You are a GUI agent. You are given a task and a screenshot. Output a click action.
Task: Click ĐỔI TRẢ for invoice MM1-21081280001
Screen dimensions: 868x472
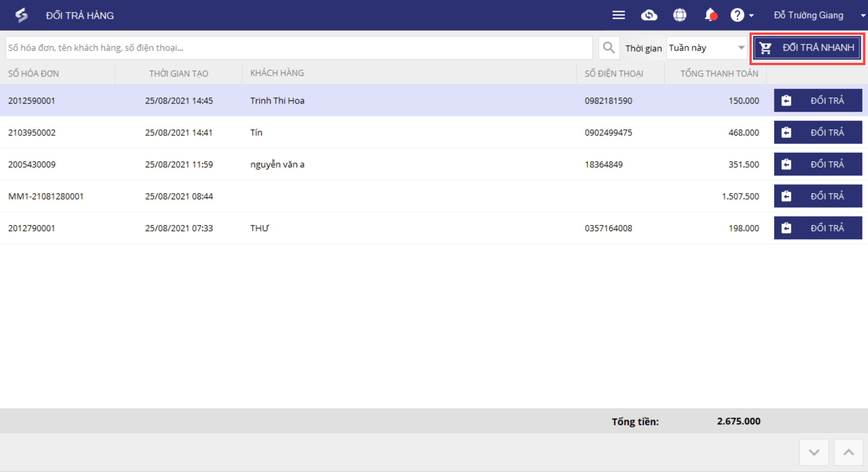[x=818, y=196]
